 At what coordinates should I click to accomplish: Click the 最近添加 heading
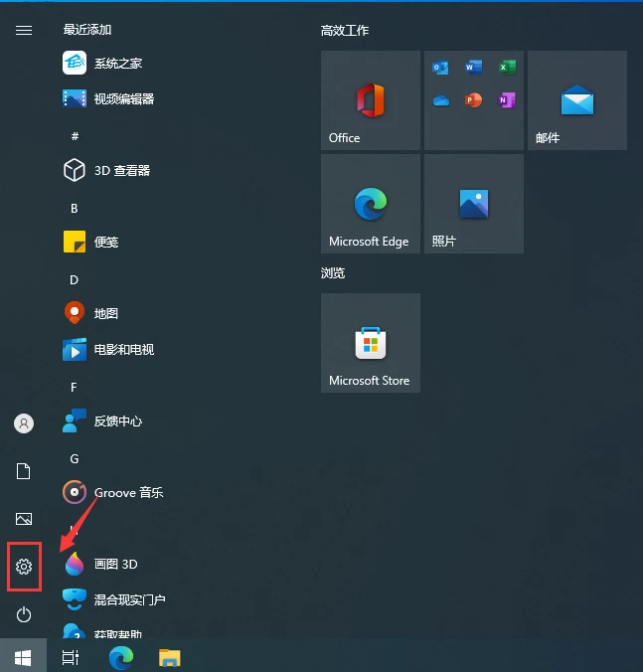pyautogui.click(x=87, y=30)
